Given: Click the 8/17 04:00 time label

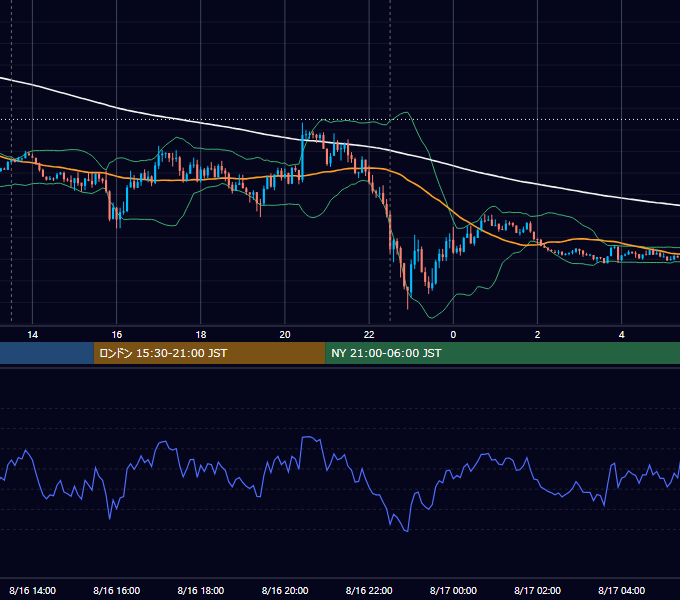Looking at the screenshot, I should 621,590.
